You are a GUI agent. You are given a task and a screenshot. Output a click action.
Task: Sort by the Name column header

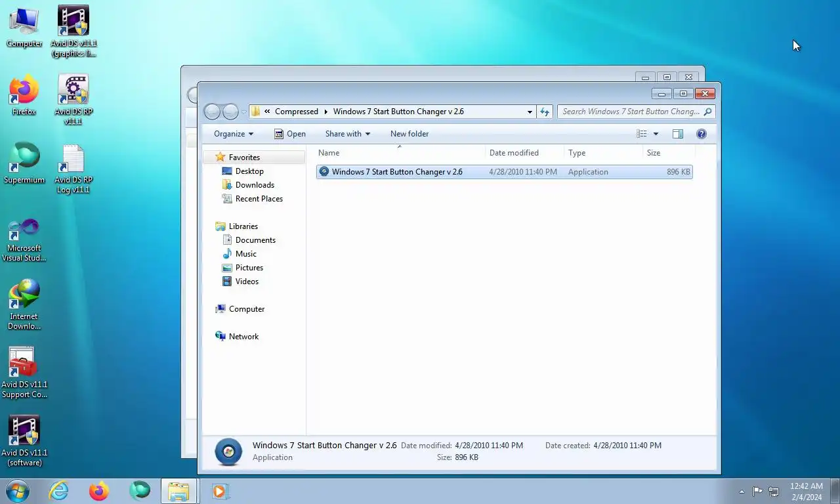(x=400, y=153)
